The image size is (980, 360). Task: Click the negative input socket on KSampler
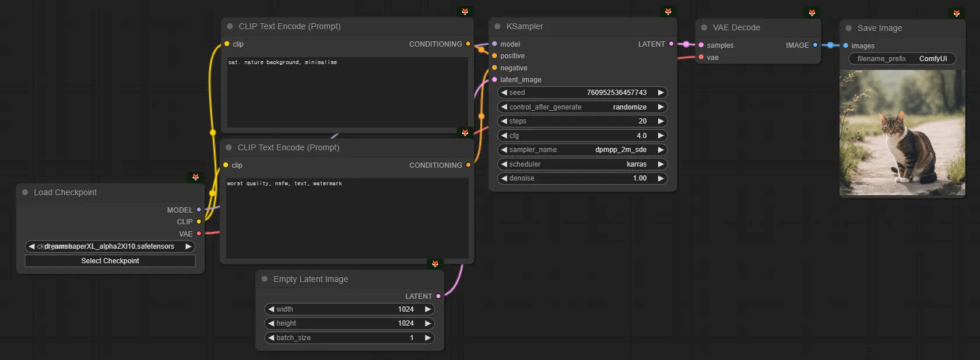494,68
